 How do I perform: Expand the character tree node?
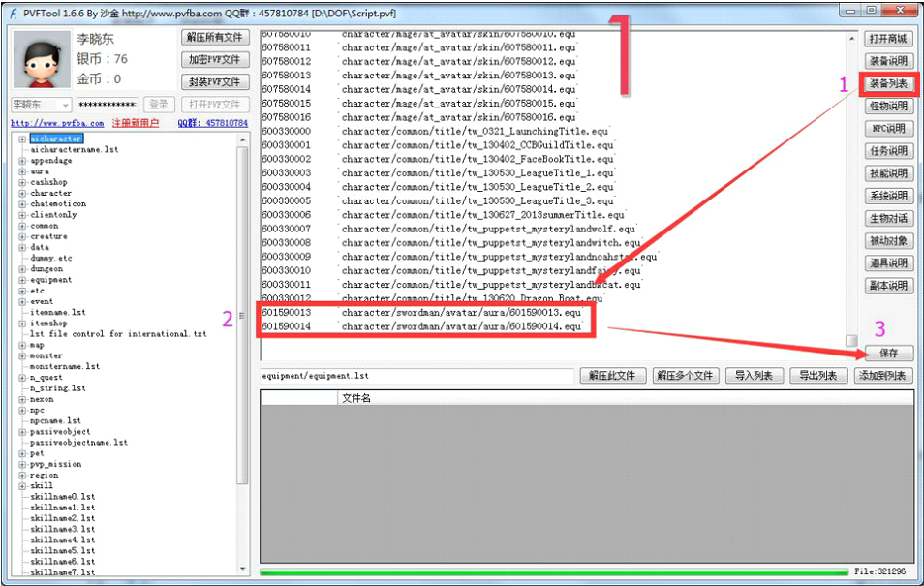coord(22,193)
